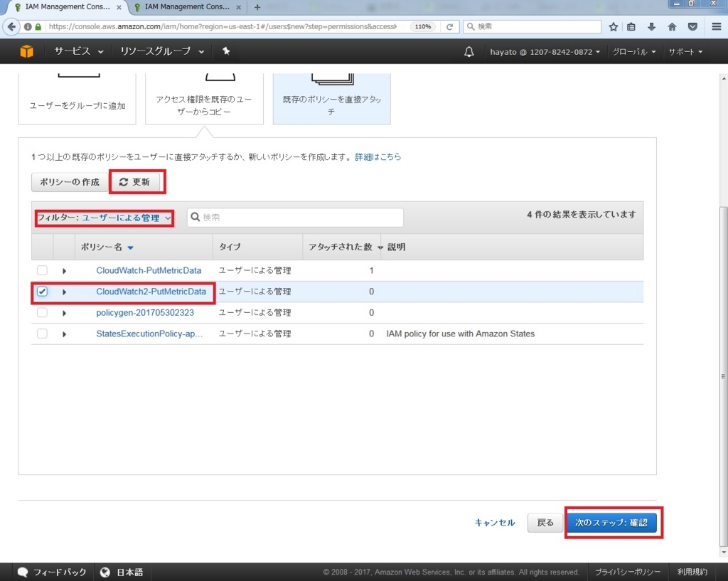Open 利用規約 footer link

(x=692, y=572)
